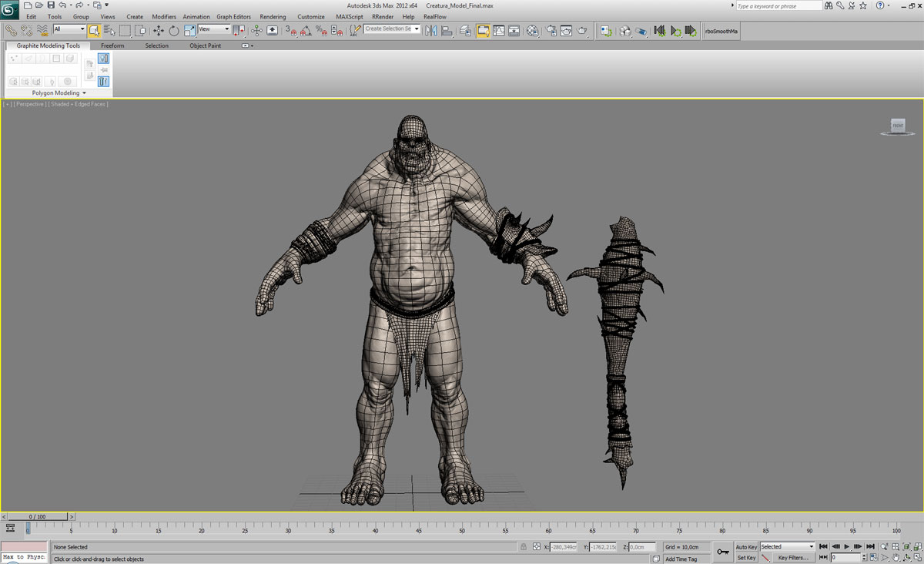Click the Render Production teapot icon
The height and width of the screenshot is (564, 924).
[582, 31]
